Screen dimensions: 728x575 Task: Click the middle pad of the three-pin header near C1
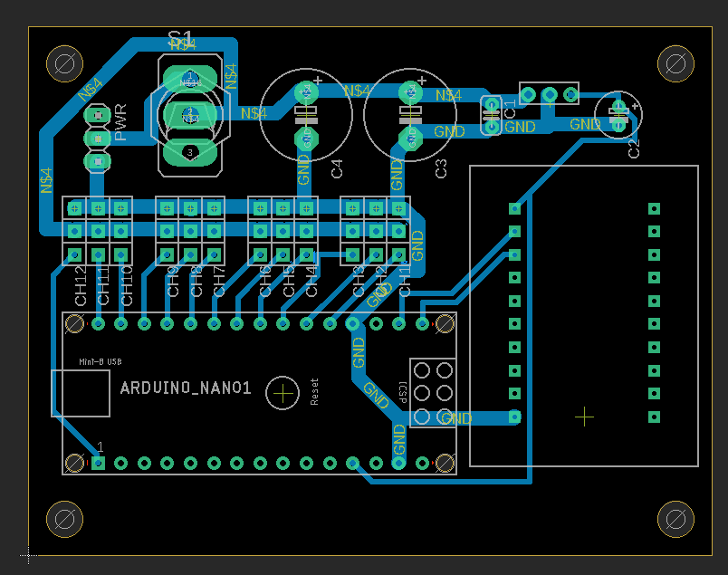coord(550,95)
